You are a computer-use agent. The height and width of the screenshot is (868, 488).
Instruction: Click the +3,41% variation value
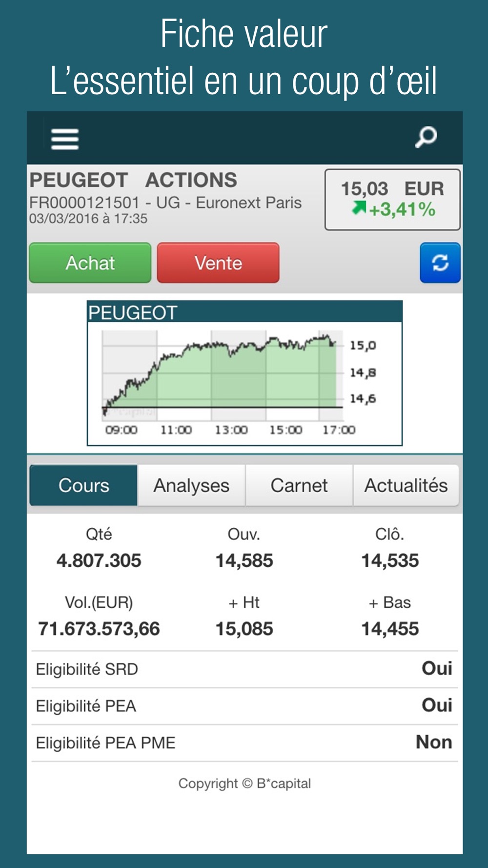(x=402, y=210)
